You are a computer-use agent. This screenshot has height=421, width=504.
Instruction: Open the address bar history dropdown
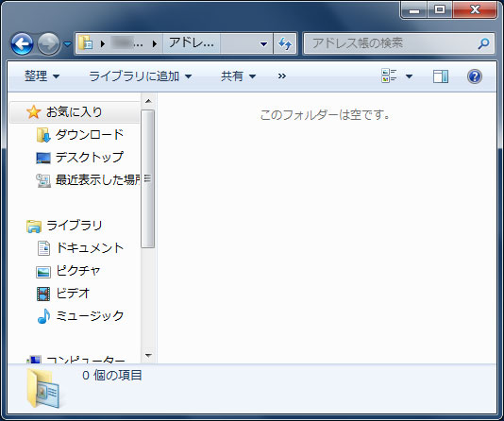(263, 43)
